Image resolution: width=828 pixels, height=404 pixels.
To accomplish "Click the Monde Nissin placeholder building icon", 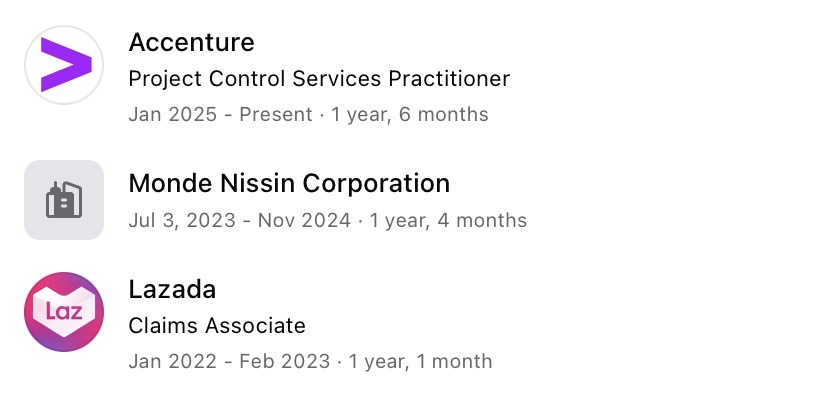I will coord(64,200).
